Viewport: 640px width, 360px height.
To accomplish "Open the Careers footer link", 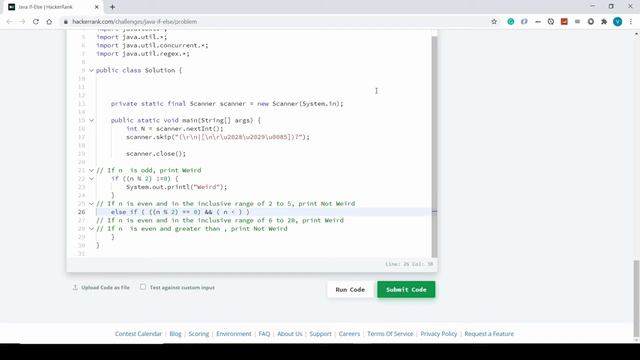I will pos(349,333).
